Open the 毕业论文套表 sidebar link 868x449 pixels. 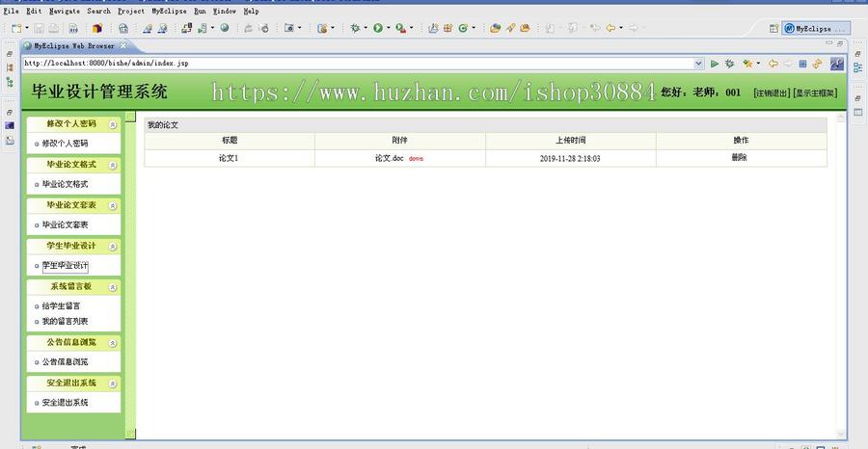point(65,225)
